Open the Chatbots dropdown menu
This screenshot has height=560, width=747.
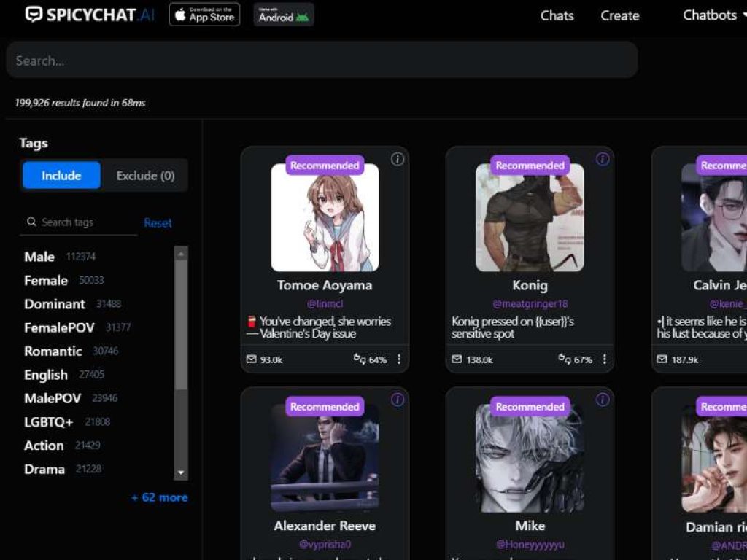(x=716, y=15)
